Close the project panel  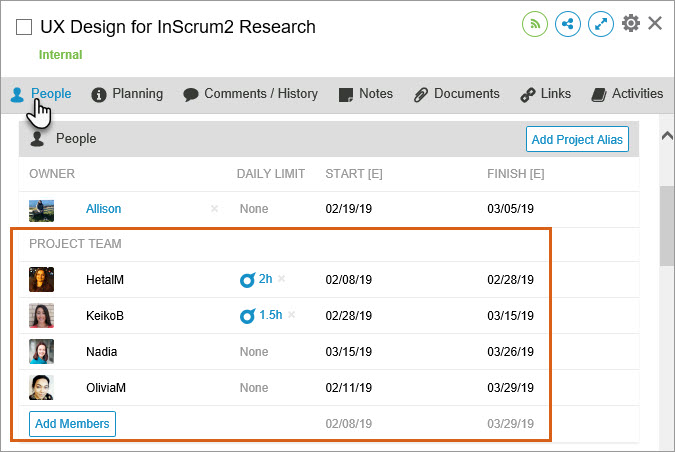(656, 23)
